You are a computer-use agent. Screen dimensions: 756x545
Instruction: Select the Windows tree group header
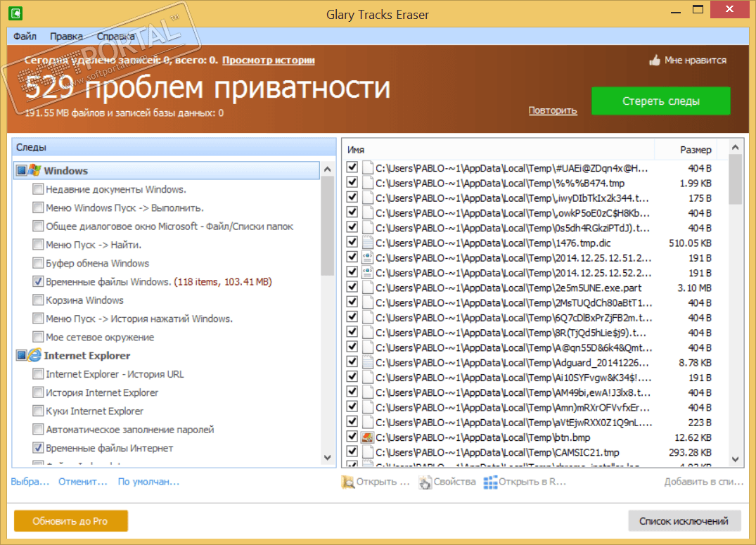click(x=167, y=170)
